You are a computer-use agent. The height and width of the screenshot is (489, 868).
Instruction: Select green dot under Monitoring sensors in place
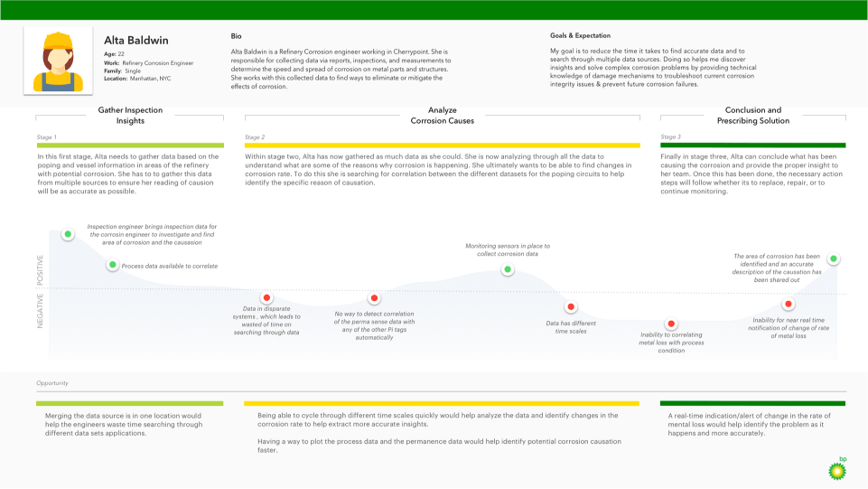[508, 269]
